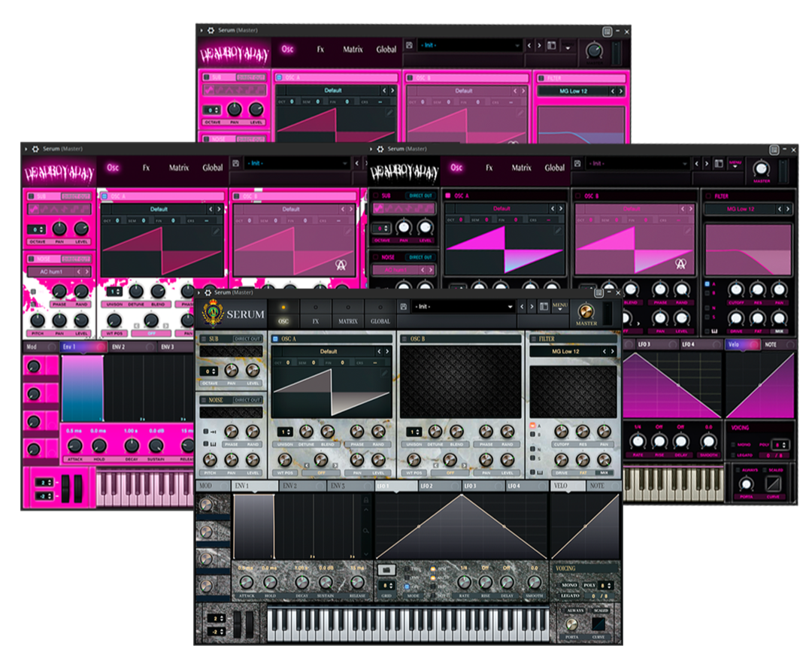Open the Init preset dropdown in the marble window
This screenshot has width=812, height=664.
(x=463, y=307)
